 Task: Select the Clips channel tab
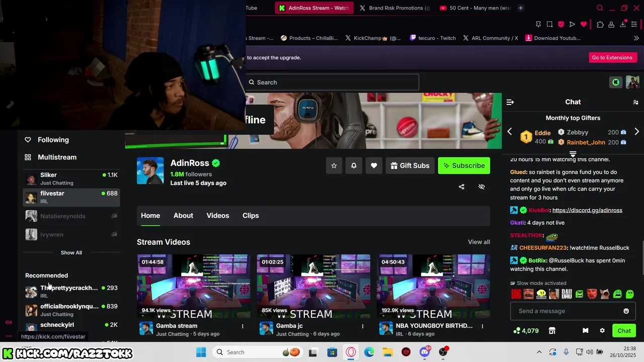pos(251,215)
